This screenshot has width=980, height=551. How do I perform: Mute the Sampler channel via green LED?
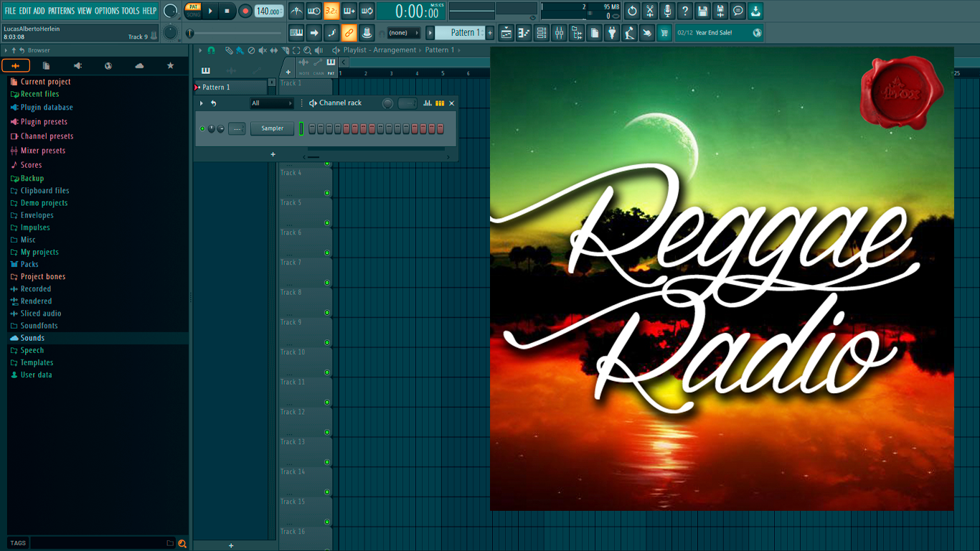point(202,128)
